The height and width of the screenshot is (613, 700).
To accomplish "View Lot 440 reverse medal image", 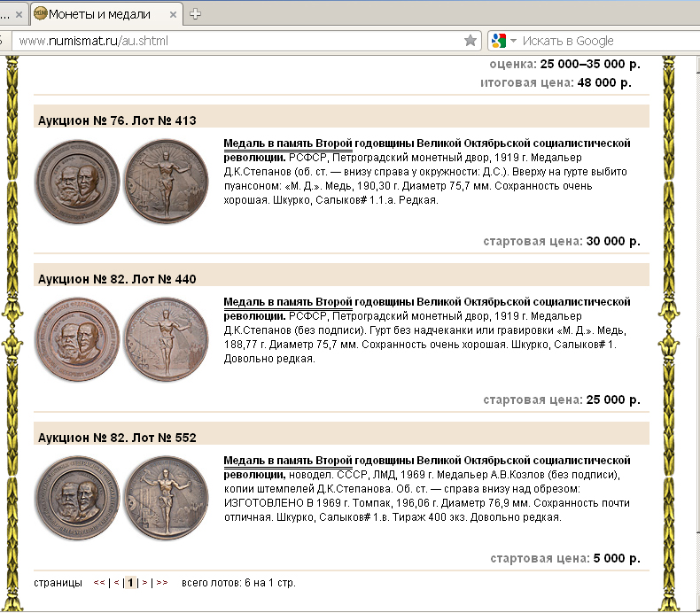I will pyautogui.click(x=166, y=340).
